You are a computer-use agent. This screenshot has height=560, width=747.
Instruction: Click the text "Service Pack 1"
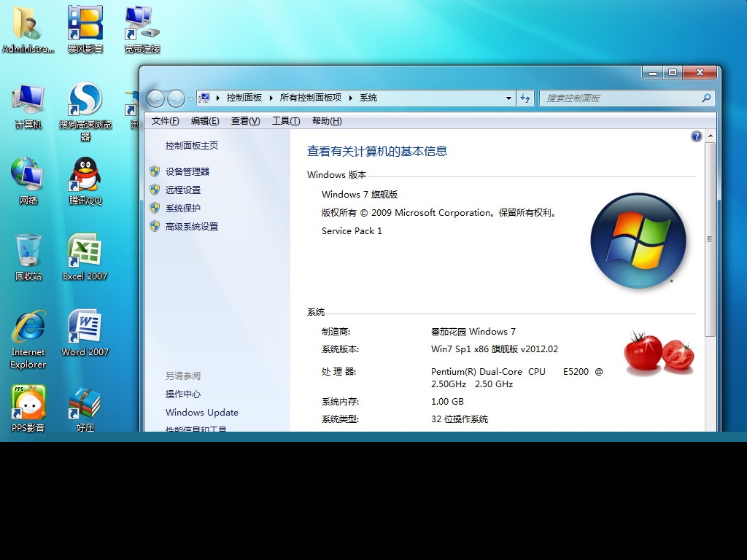click(352, 231)
